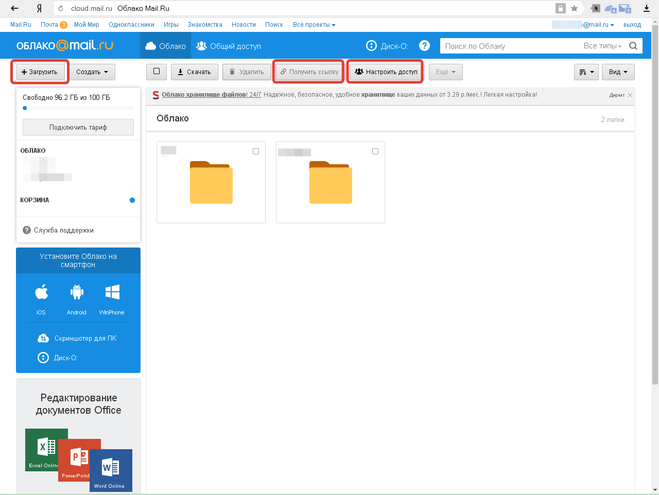Tick the first folder's checkbox
This screenshot has width=659, height=495.
click(256, 151)
